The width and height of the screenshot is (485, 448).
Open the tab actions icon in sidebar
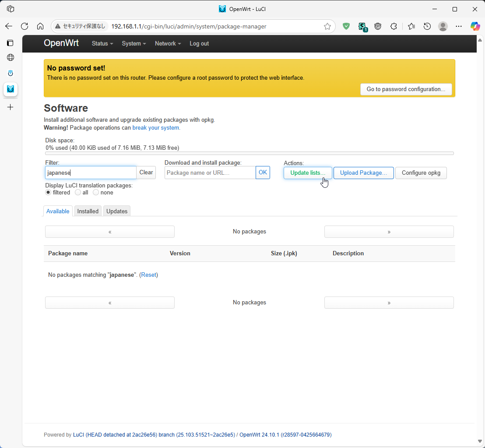[x=10, y=42]
